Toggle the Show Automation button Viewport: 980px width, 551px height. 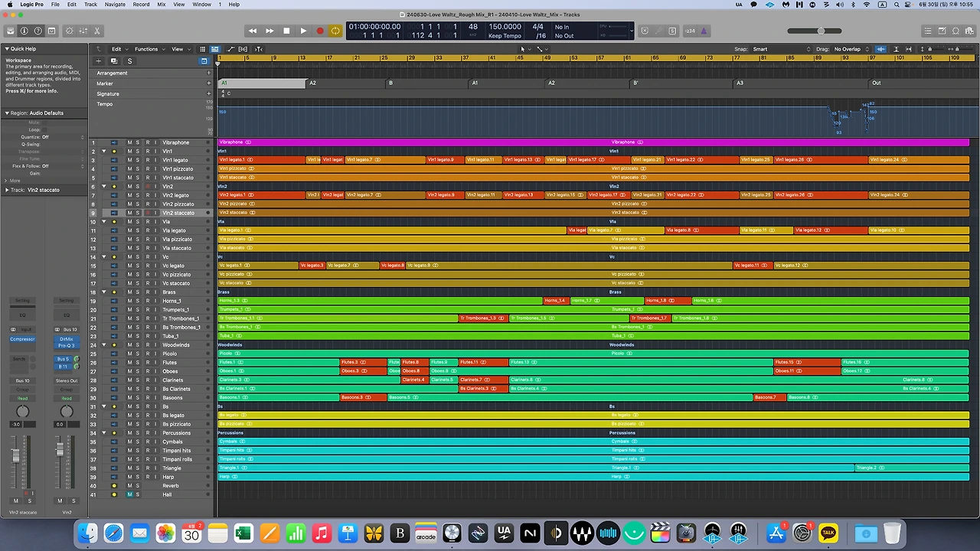pos(230,49)
